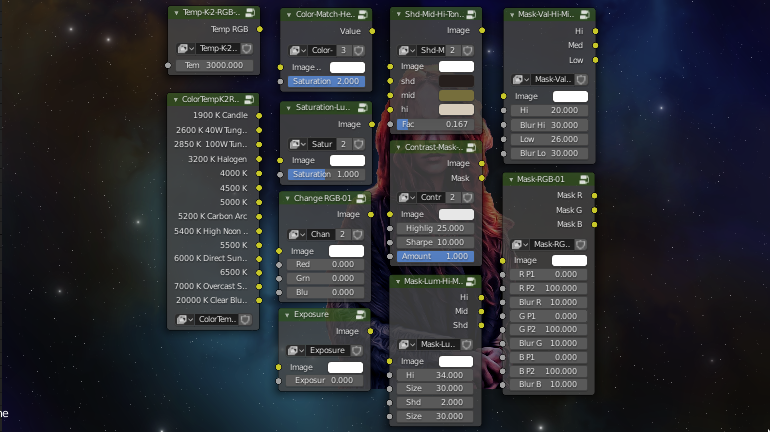The image size is (770, 432).
Task: Click the Mask R output socket
Action: pos(594,195)
